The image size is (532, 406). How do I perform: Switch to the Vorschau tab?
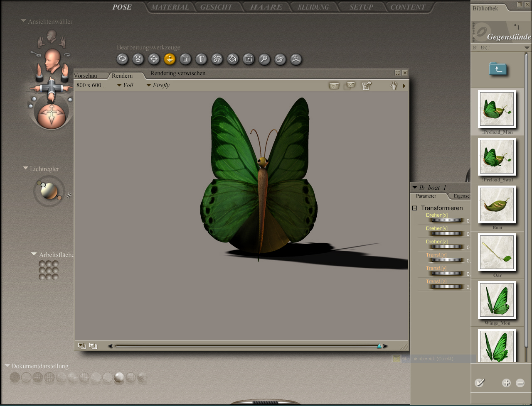[86, 76]
